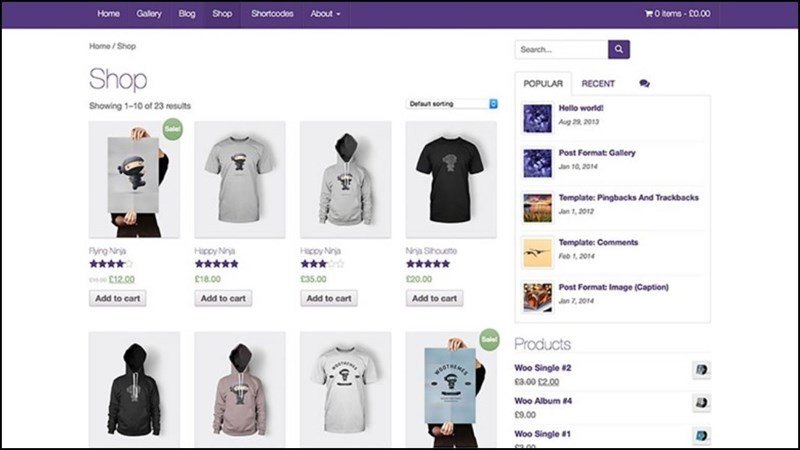Open the Gallery menu item
Screen dimensions: 800x450
click(x=149, y=14)
